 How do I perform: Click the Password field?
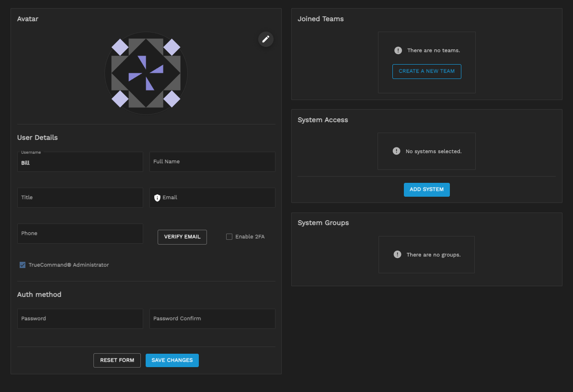80,319
